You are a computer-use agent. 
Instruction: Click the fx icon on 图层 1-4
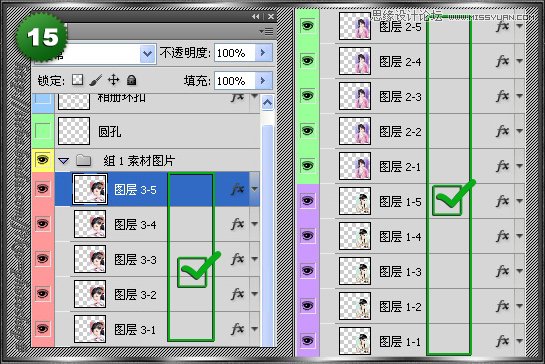pyautogui.click(x=503, y=236)
